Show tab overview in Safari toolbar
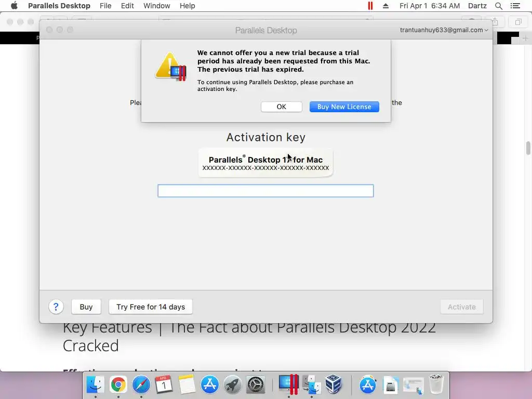Image resolution: width=532 pixels, height=399 pixels. pos(518,22)
